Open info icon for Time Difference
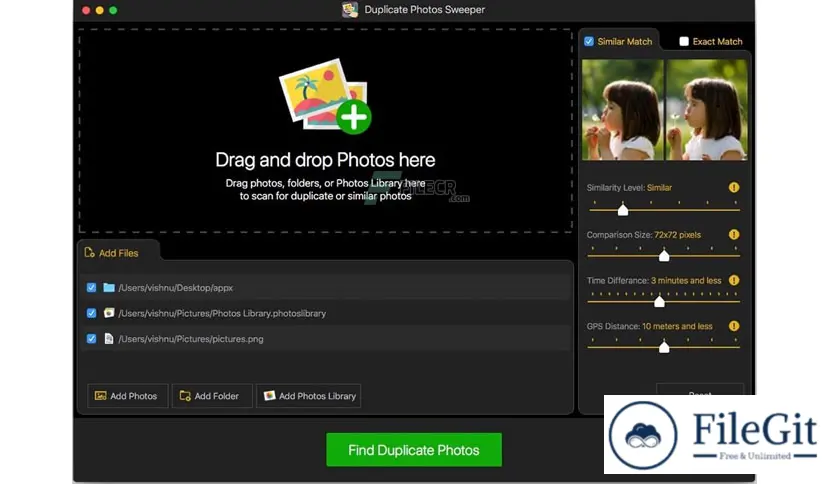This screenshot has height=484, width=836. (734, 280)
